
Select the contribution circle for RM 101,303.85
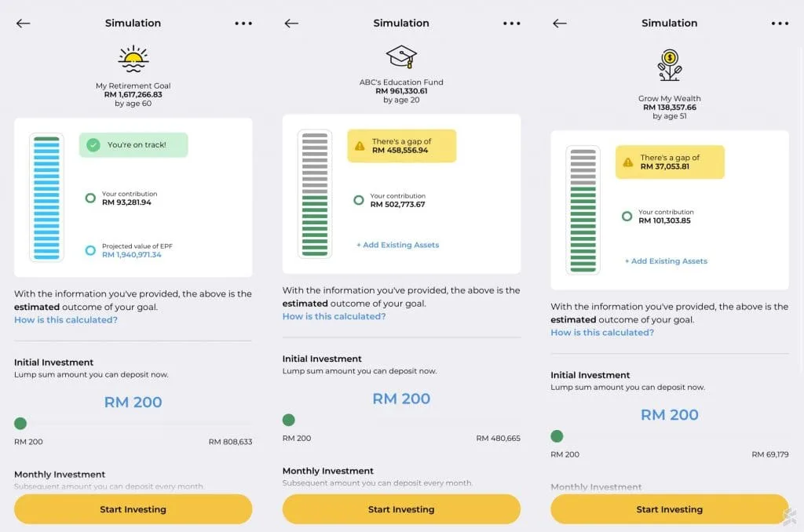(627, 217)
